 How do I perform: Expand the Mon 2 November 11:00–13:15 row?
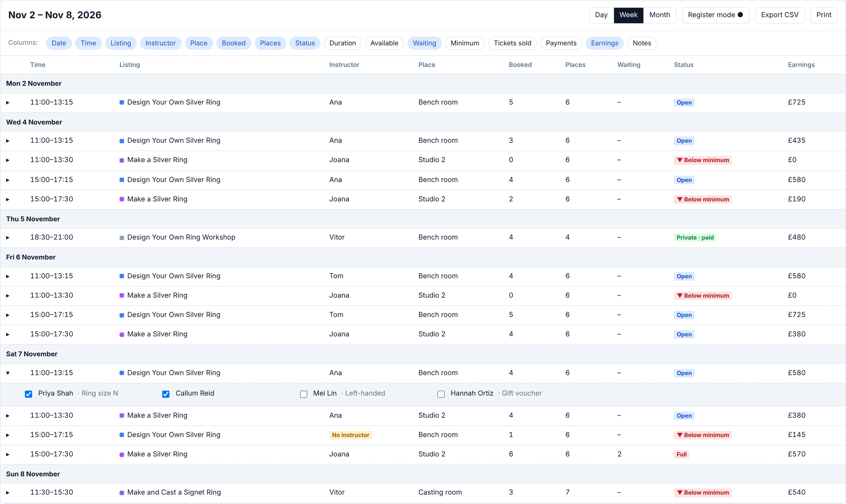point(8,103)
